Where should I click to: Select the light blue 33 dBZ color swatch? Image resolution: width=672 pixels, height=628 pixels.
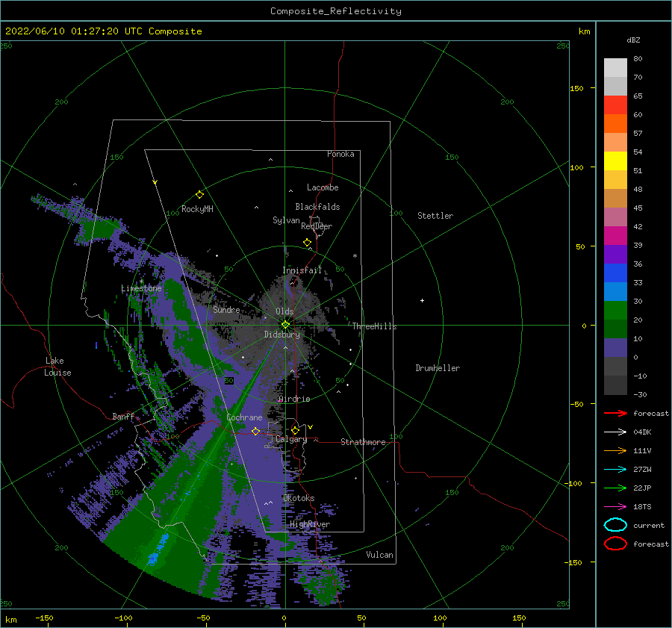[x=615, y=291]
